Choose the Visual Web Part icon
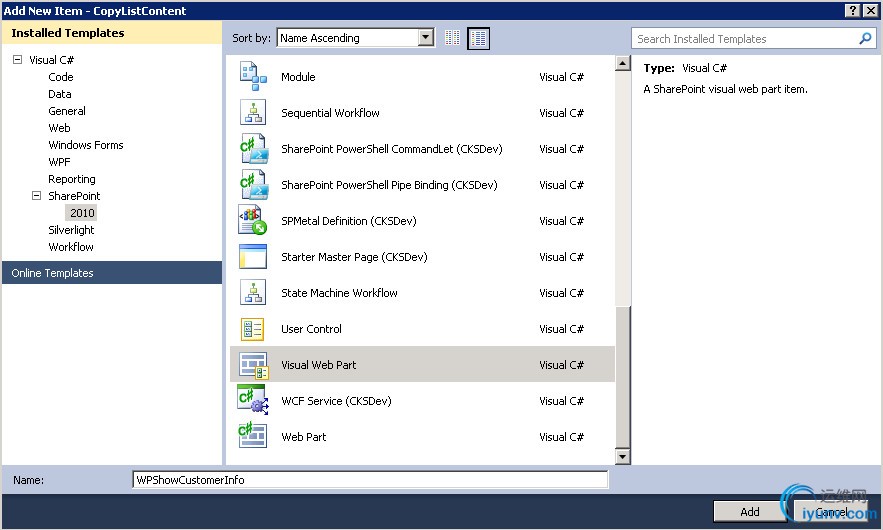The image size is (883, 530). click(253, 365)
